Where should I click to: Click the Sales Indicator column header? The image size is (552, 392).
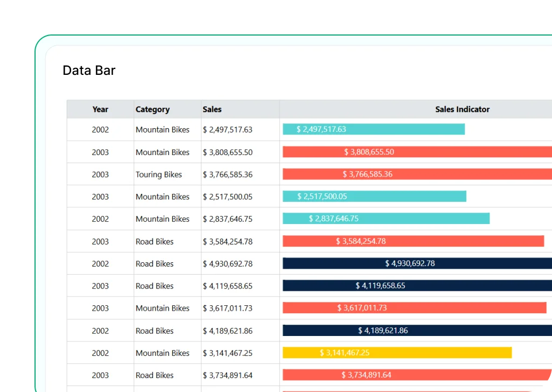[463, 109]
